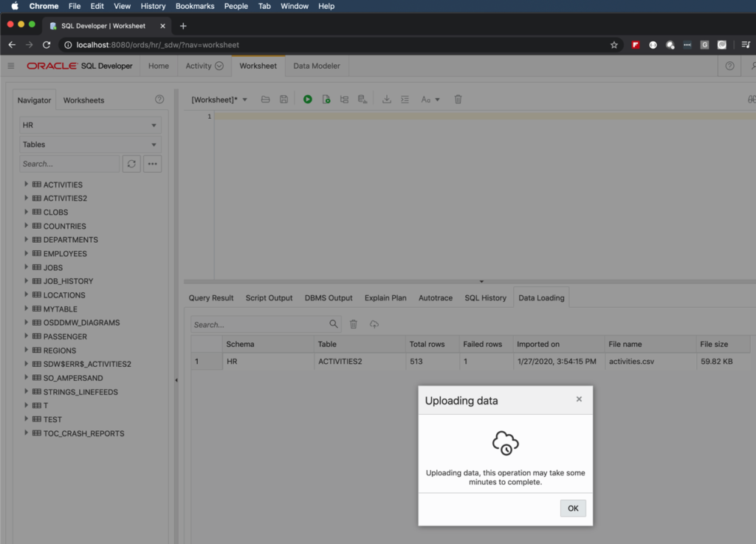Open the Activity tab

click(205, 66)
